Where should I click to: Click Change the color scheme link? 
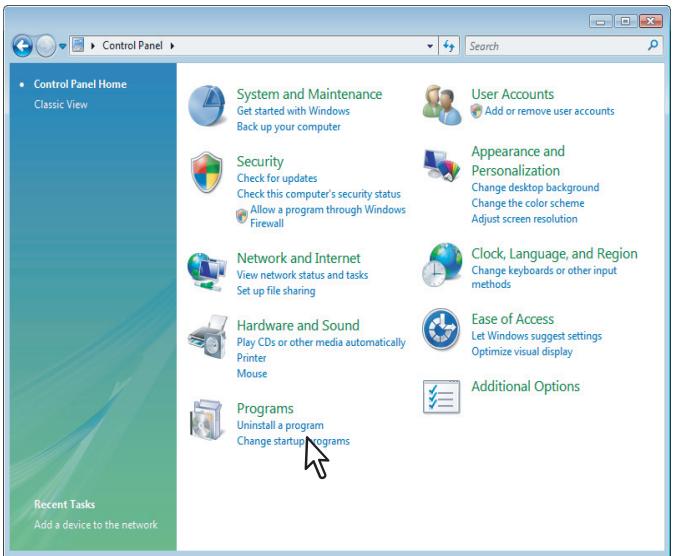pos(527,203)
